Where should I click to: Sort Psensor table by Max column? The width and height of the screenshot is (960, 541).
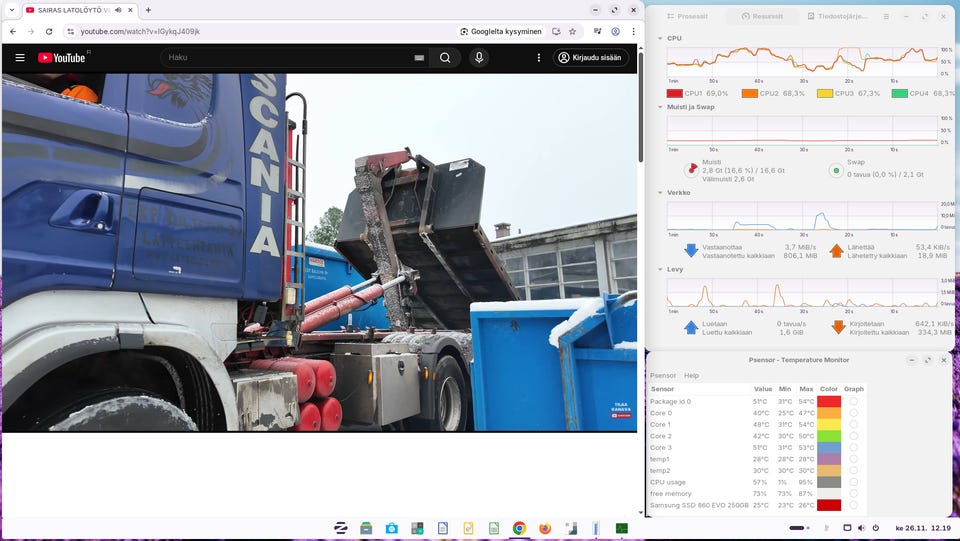[806, 389]
